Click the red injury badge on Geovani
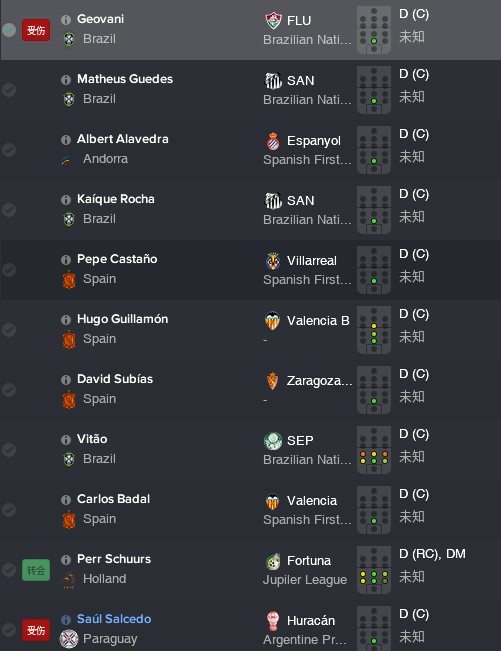This screenshot has width=501, height=651. (x=36, y=30)
